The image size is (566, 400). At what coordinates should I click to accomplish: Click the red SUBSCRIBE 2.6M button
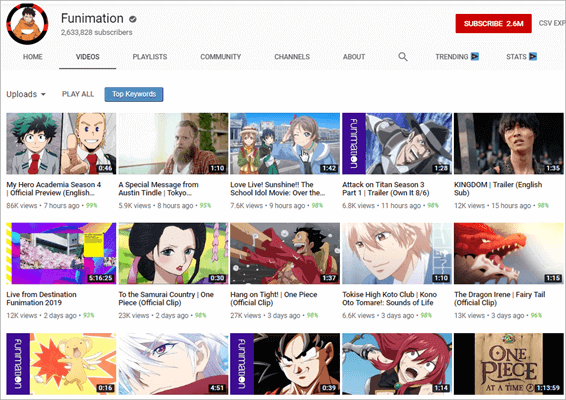tap(493, 23)
